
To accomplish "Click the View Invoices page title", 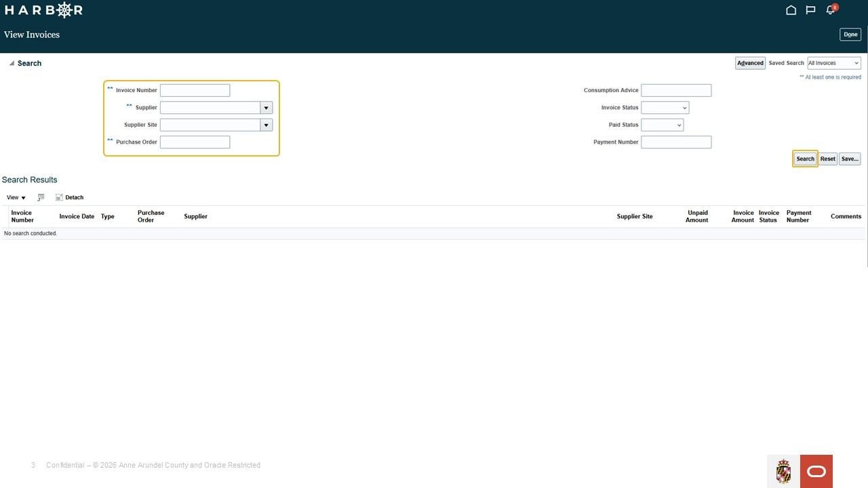I will click(x=32, y=35).
